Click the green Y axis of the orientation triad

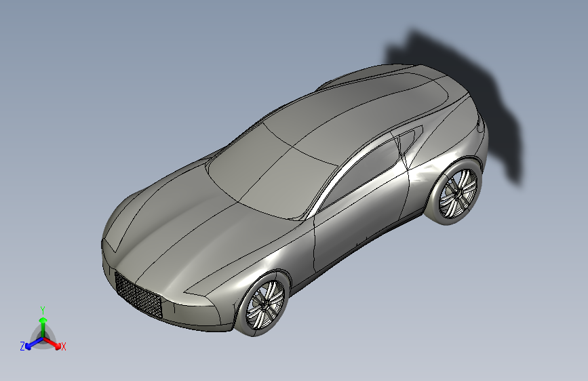tap(43, 327)
